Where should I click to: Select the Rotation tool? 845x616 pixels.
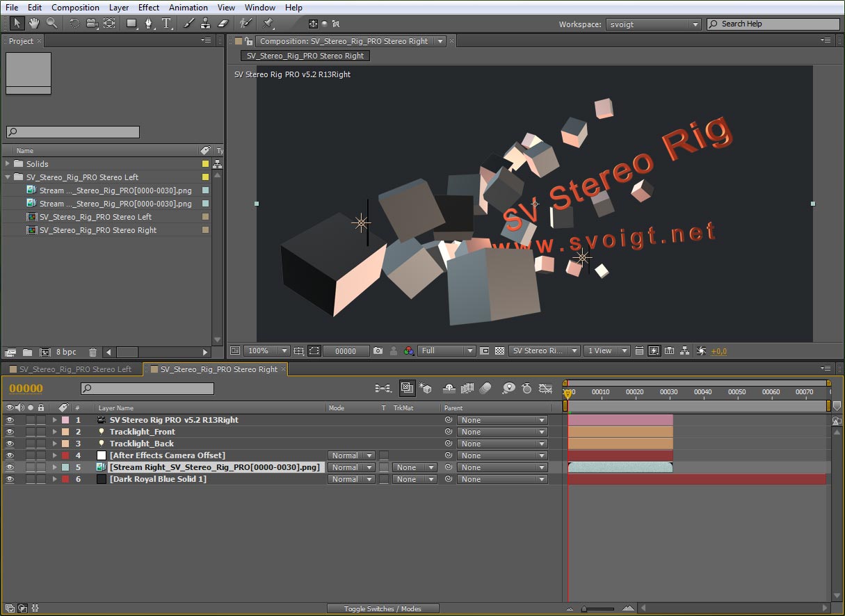point(74,23)
